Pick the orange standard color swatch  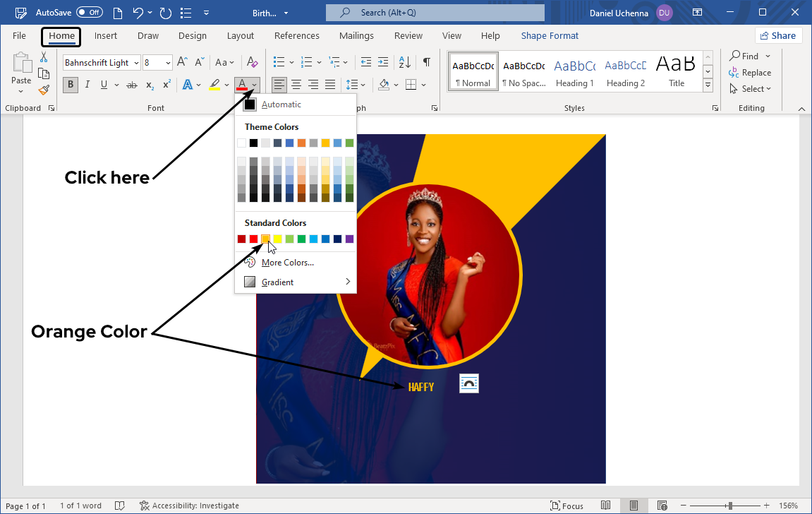coord(265,239)
